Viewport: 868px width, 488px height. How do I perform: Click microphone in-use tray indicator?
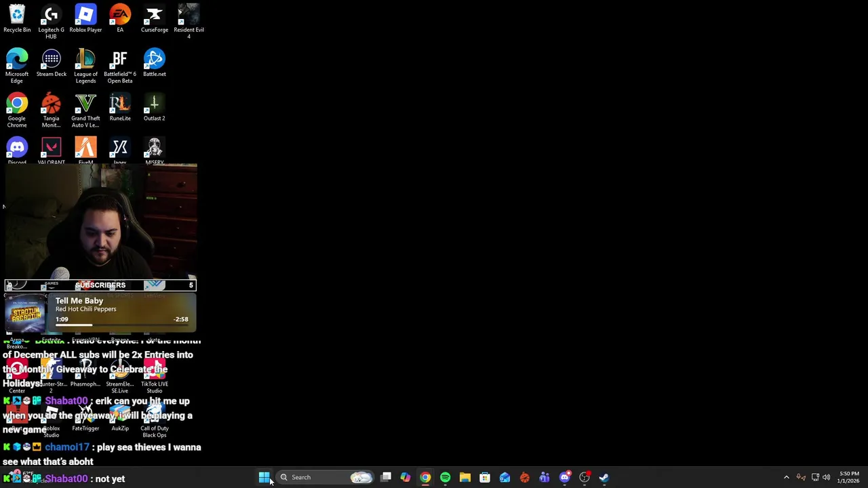pyautogui.click(x=801, y=477)
